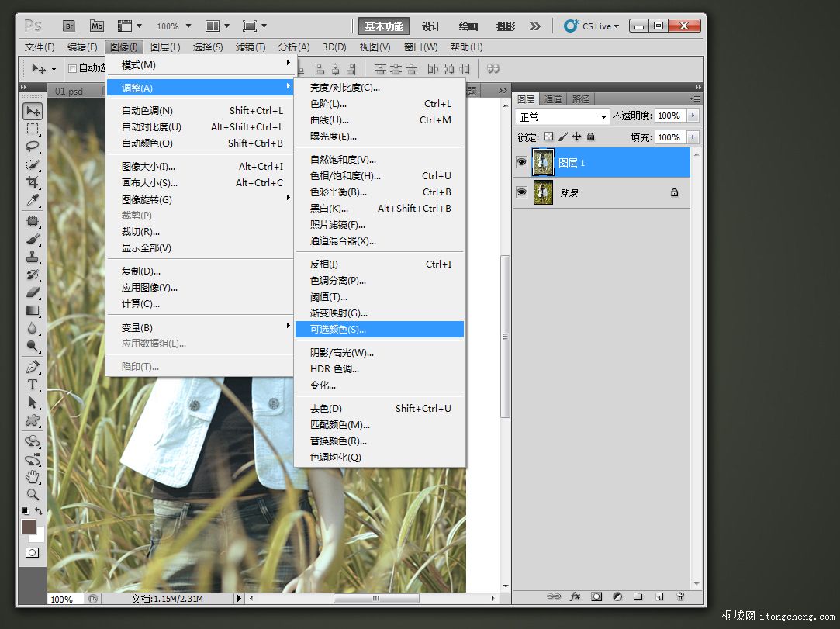Choose the Zoom magnifier tool

point(33,494)
